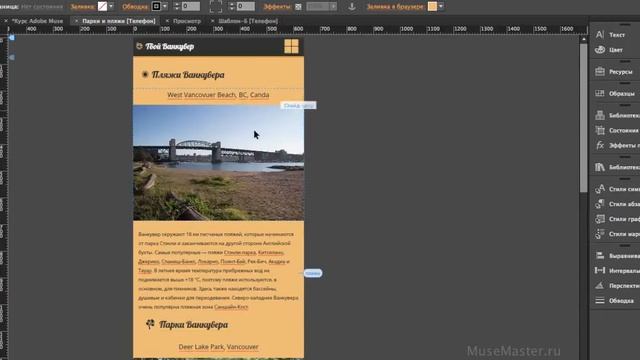The image size is (640, 360).
Task: Click the stroke weight input field
Action: (191, 7)
